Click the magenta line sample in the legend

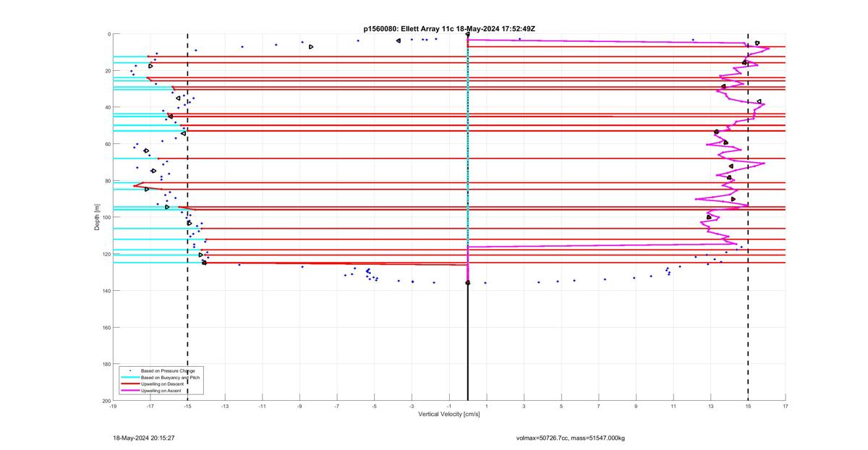[129, 391]
